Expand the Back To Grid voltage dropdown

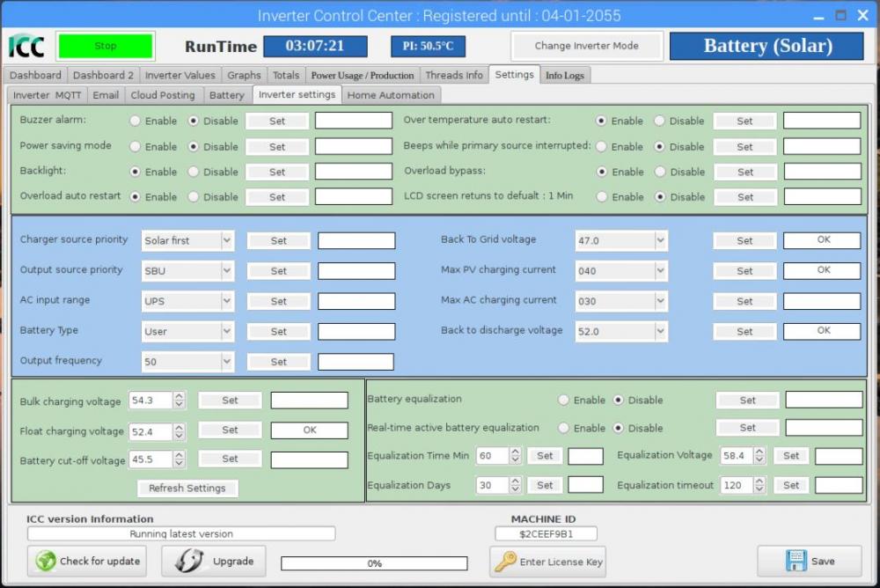[621, 240]
